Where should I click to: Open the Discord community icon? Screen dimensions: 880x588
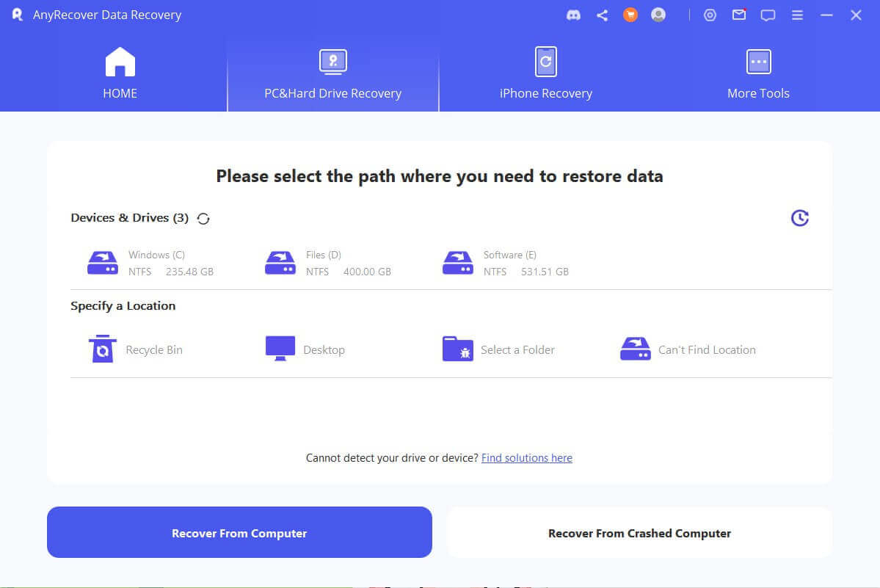[573, 15]
